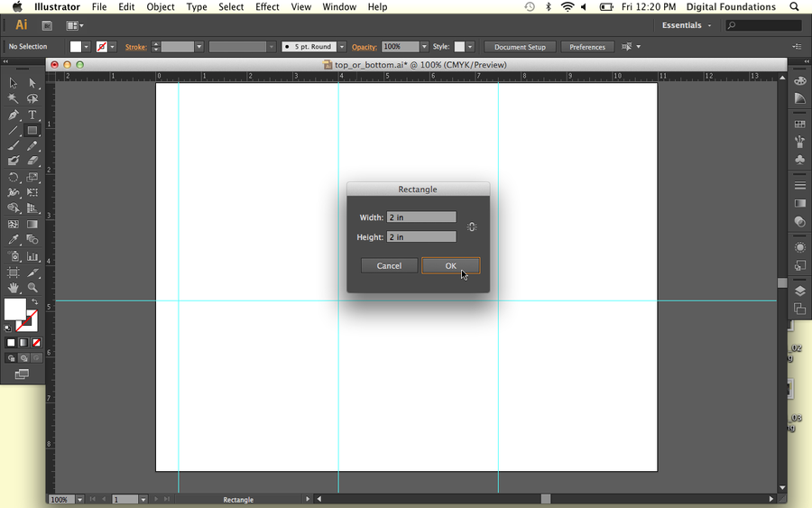
Task: Select the Zoom tool in the toolbox
Action: tap(32, 288)
